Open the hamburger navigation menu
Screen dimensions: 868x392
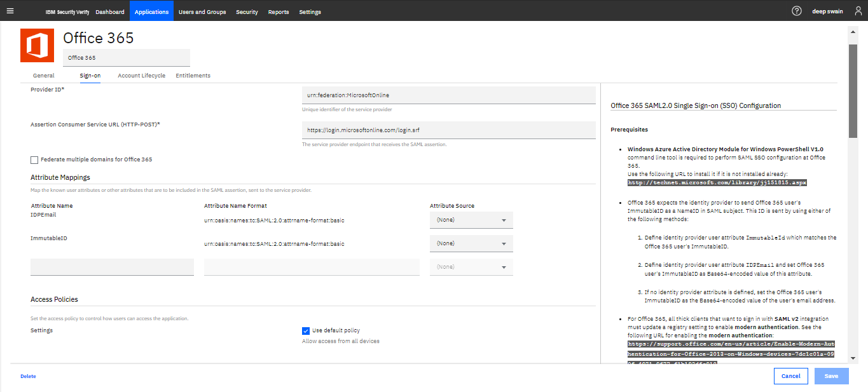(10, 11)
